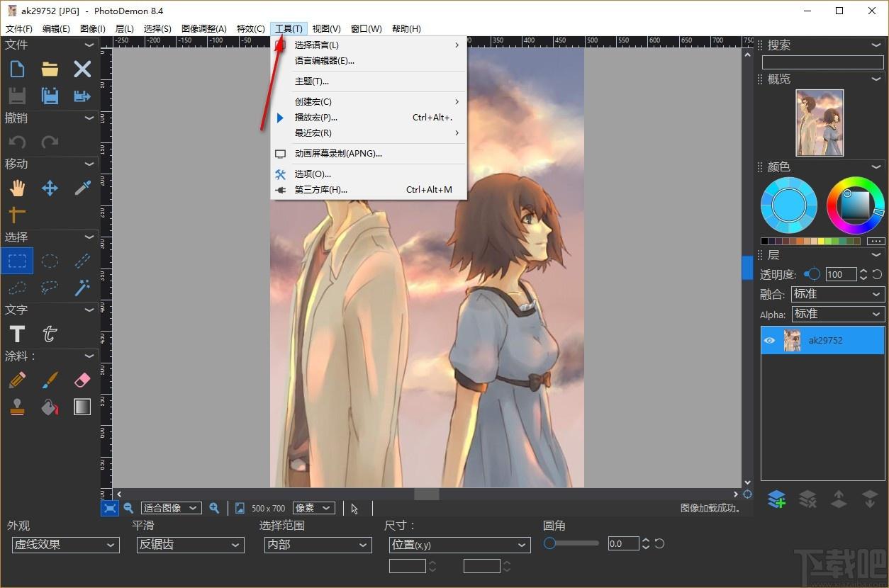Choose 主题(T)... menu item

point(369,81)
